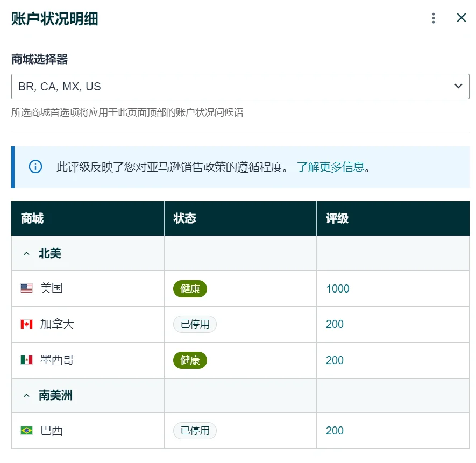Click the 已停用 status badge for 巴西
The image size is (476, 463).
point(194,430)
